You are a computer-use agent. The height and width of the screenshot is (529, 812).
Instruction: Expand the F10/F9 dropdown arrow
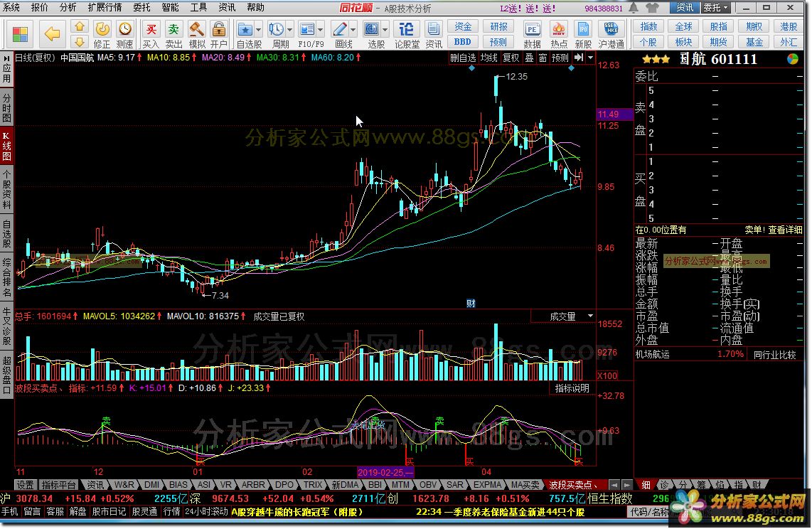tap(321, 29)
